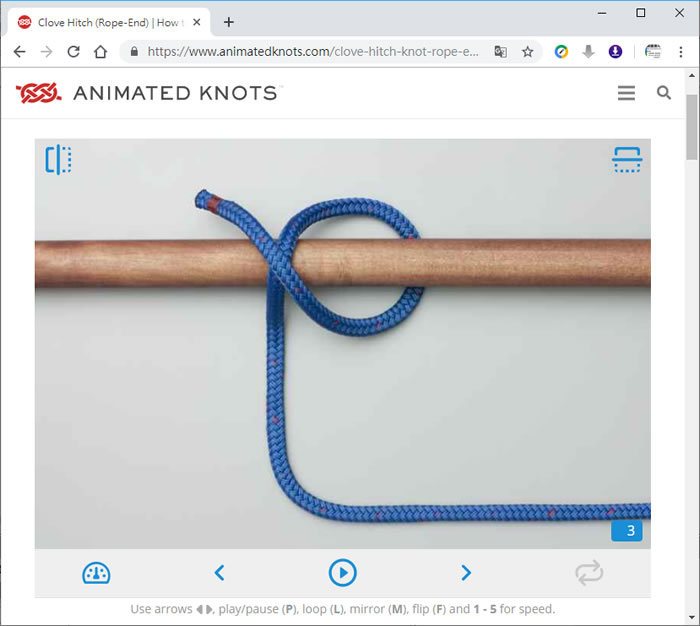The height and width of the screenshot is (626, 700).
Task: Open the browser home page
Action: click(100, 52)
